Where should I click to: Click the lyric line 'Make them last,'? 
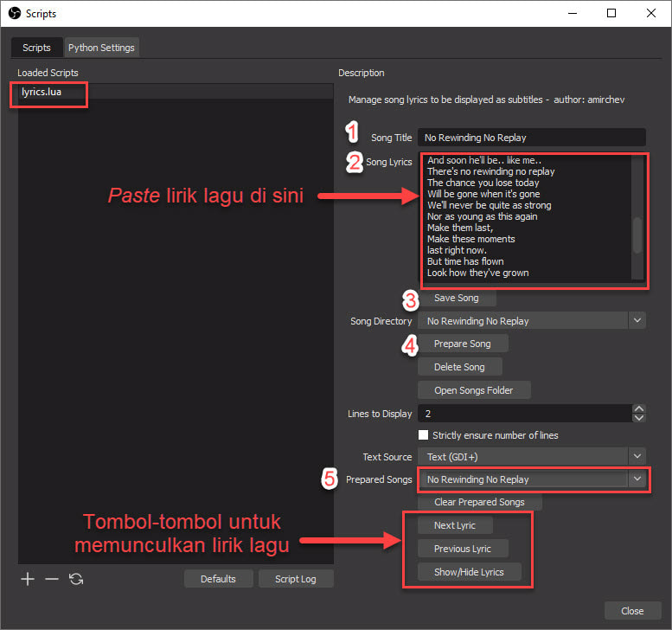point(460,228)
